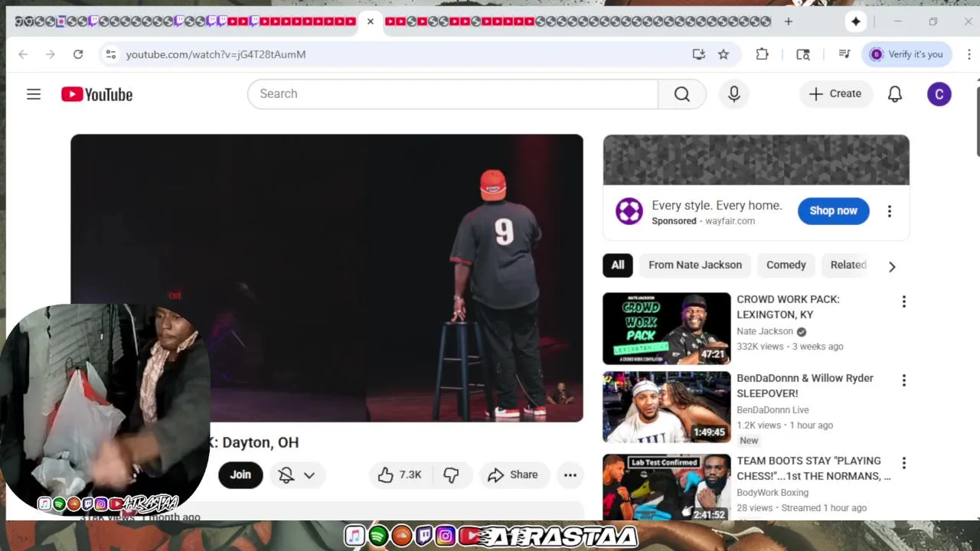Open the BodyWork Boxing channel link
This screenshot has width=980, height=551.
click(x=772, y=493)
